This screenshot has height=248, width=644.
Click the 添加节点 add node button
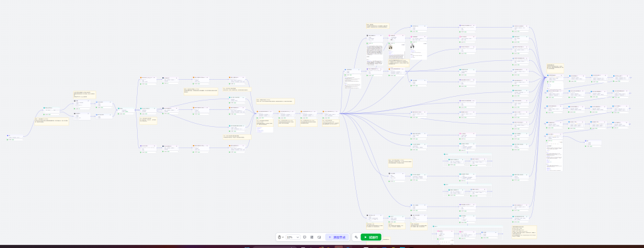tap(337, 237)
